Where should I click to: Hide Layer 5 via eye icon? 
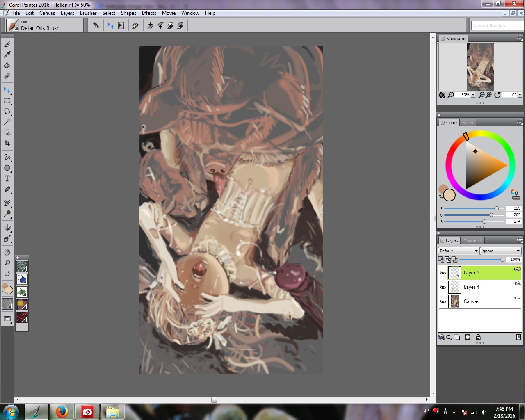(443, 273)
